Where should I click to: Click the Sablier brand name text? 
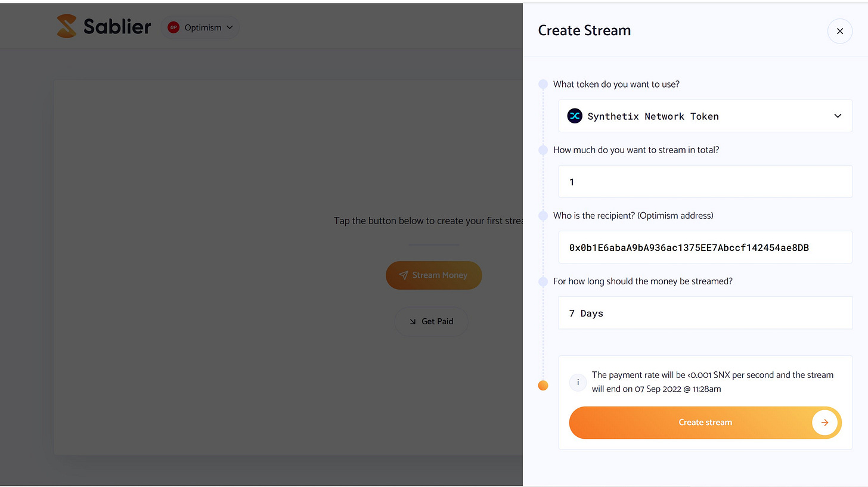(117, 27)
